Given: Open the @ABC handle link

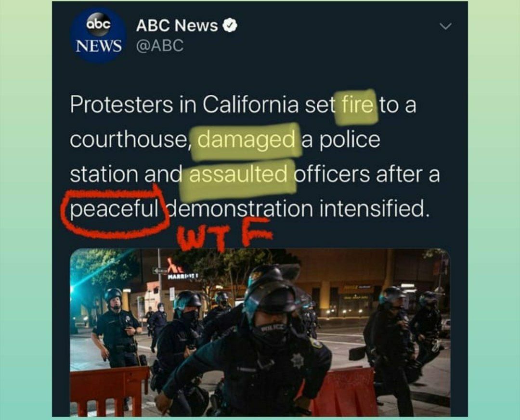Looking at the screenshot, I should pos(159,45).
